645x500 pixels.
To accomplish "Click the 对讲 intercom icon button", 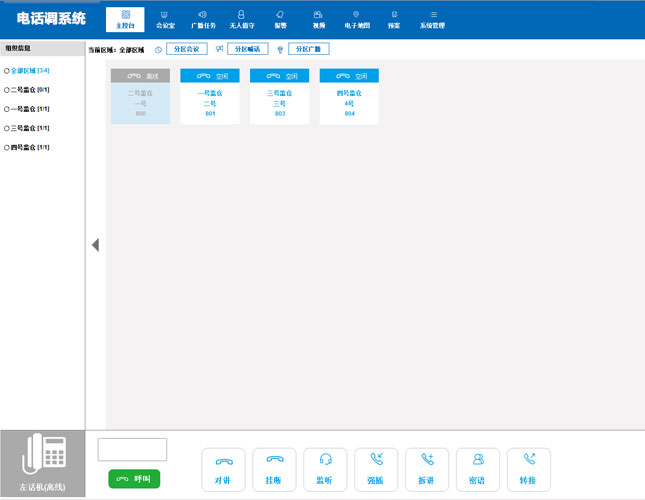I will (x=223, y=469).
